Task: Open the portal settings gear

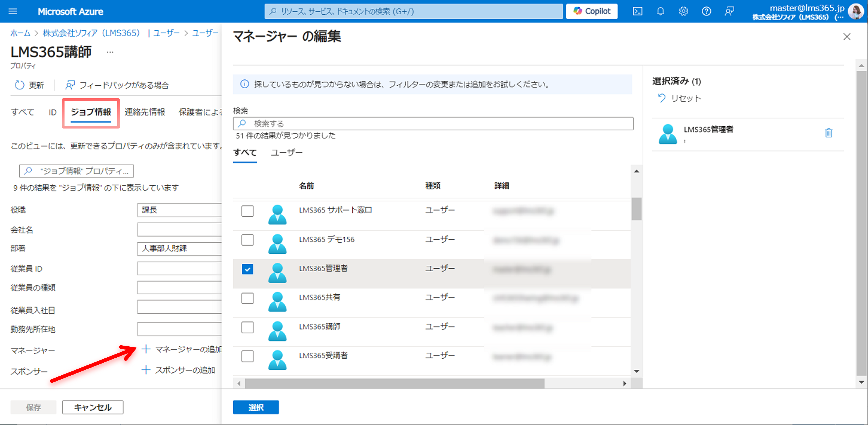Action: tap(683, 11)
